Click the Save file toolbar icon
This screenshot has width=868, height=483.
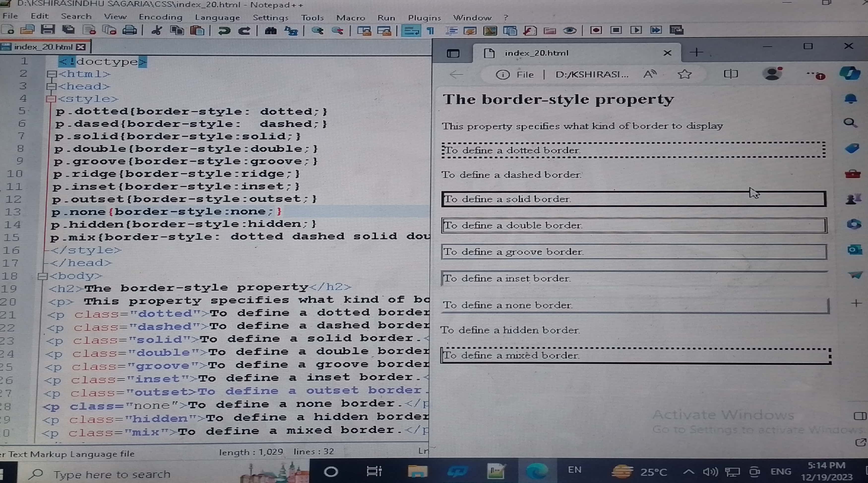pos(48,30)
